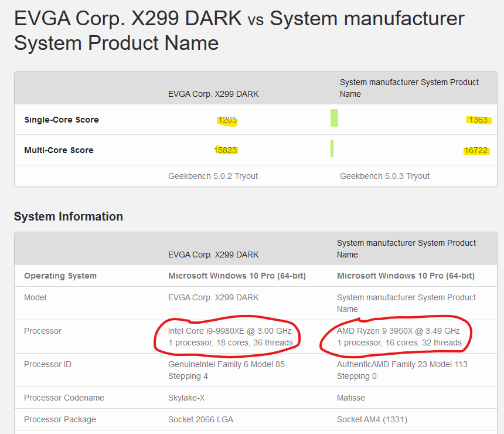Click System manufacturer header in score table
Viewport: 504px width, 434px height.
[410, 88]
